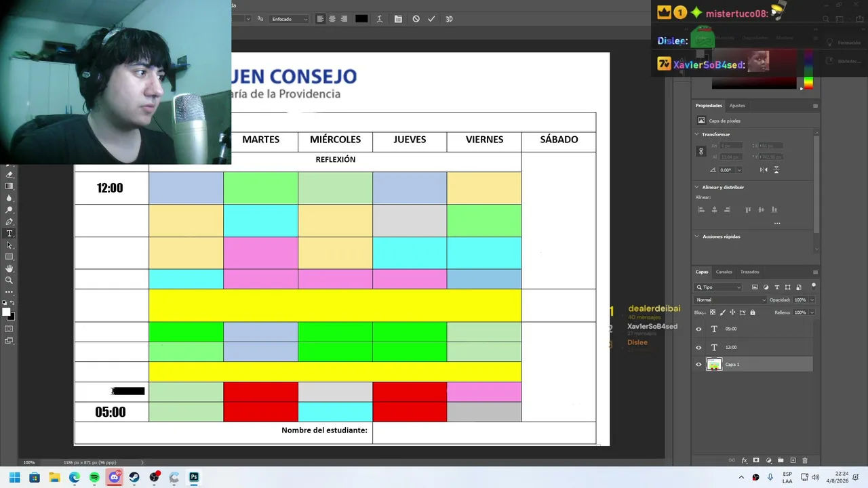Open the Relleno slider dropdown

click(812, 312)
